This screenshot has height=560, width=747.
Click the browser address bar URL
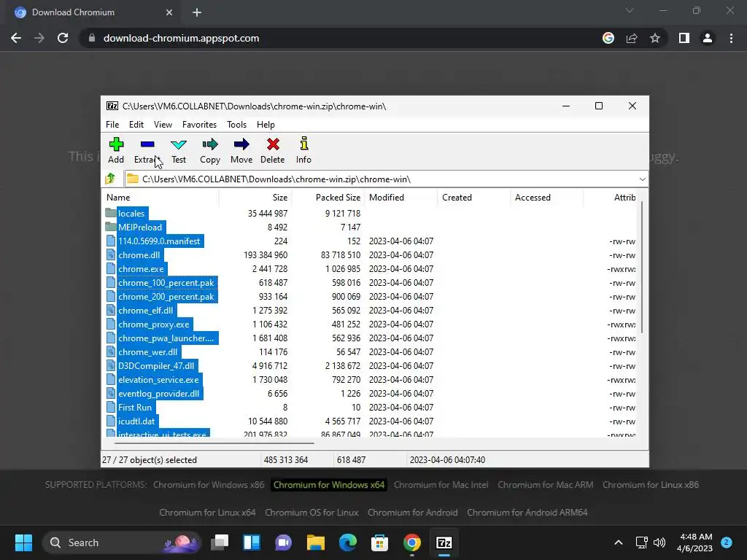181,38
